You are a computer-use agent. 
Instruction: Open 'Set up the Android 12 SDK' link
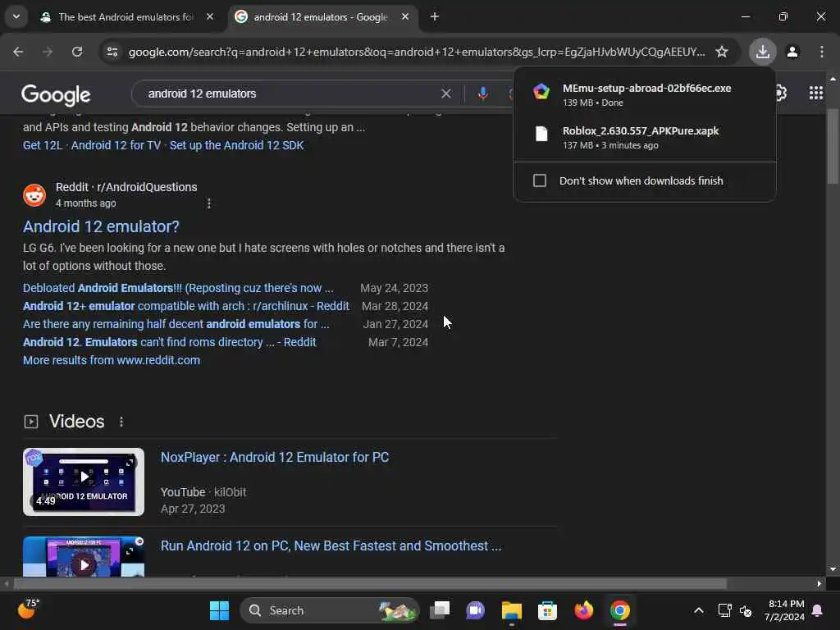click(x=237, y=145)
